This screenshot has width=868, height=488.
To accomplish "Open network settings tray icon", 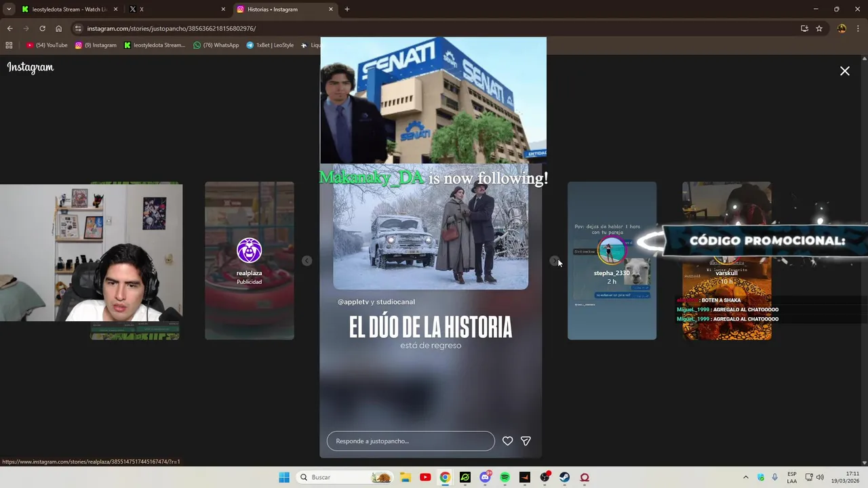I will [809, 477].
